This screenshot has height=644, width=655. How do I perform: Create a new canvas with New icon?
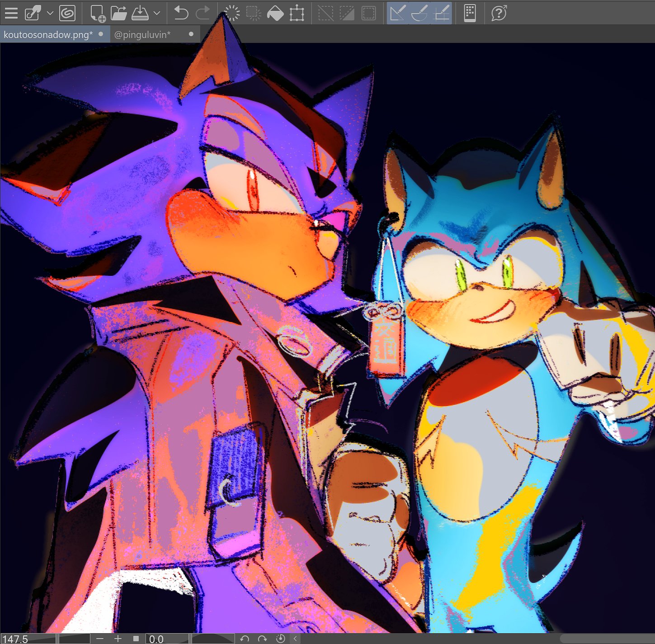click(x=98, y=13)
